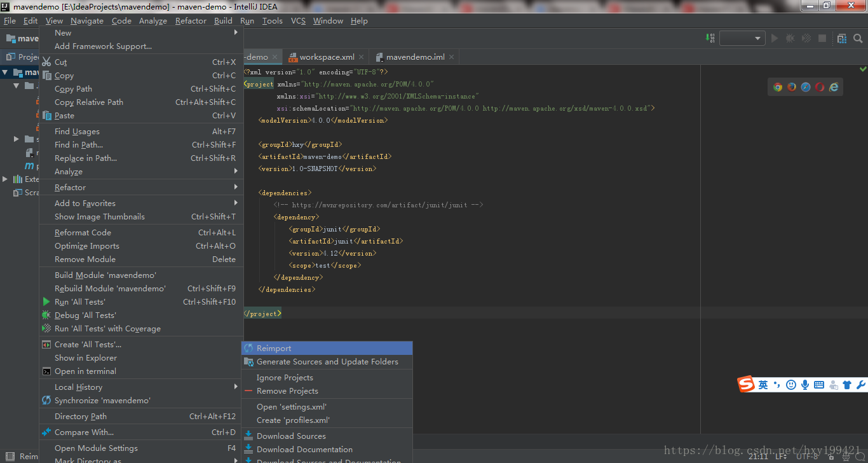Choose Compare With... menu entry

point(141,432)
